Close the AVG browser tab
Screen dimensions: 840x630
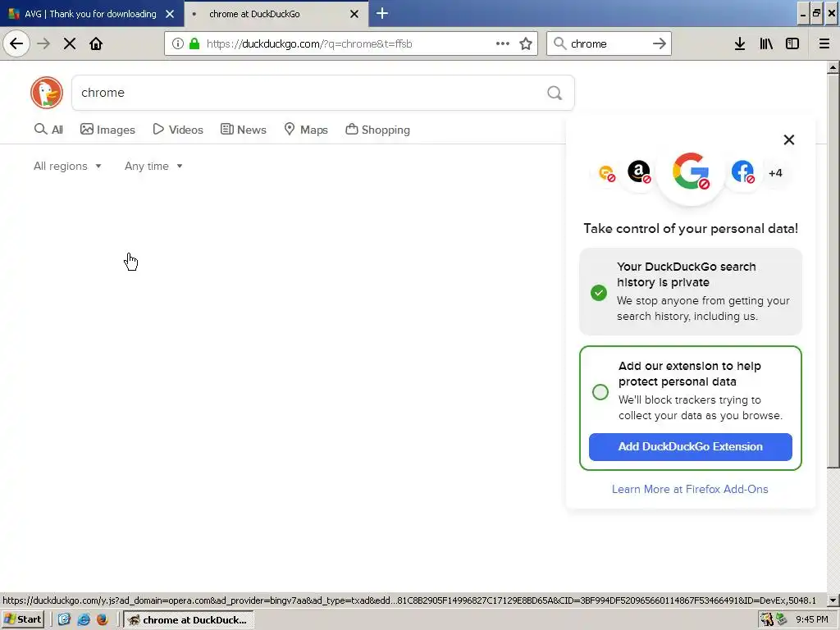tap(170, 14)
